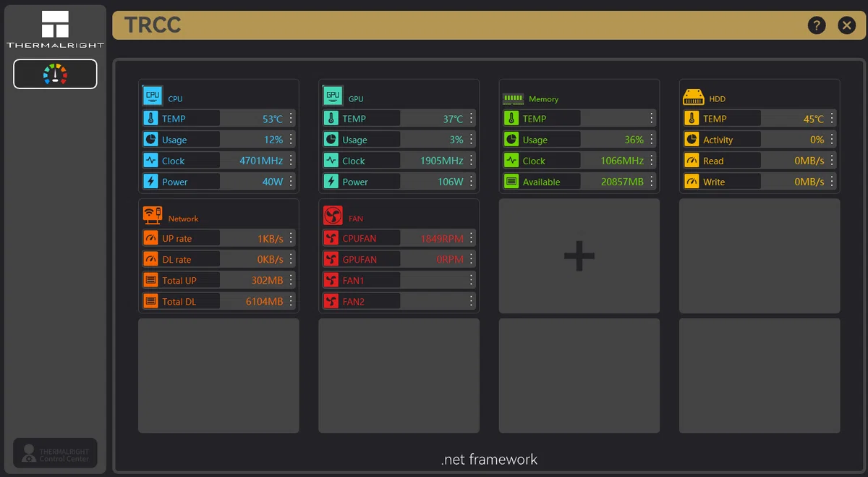868x477 pixels.
Task: Open options menu for Network DL rate
Action: click(x=292, y=258)
